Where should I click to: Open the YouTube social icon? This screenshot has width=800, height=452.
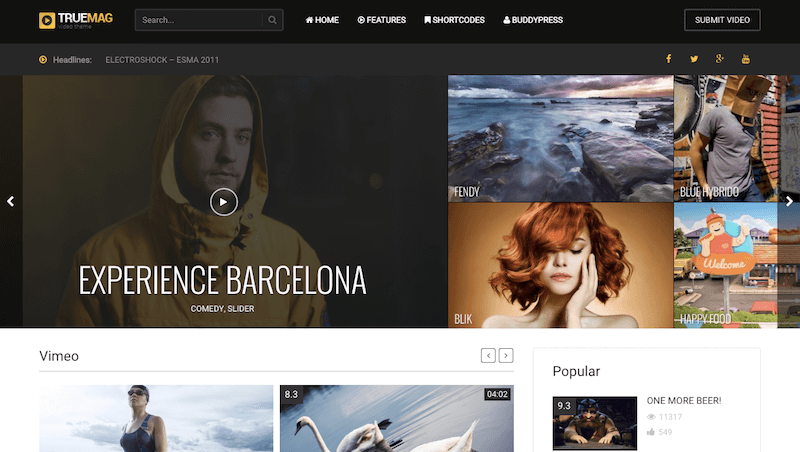click(x=746, y=59)
